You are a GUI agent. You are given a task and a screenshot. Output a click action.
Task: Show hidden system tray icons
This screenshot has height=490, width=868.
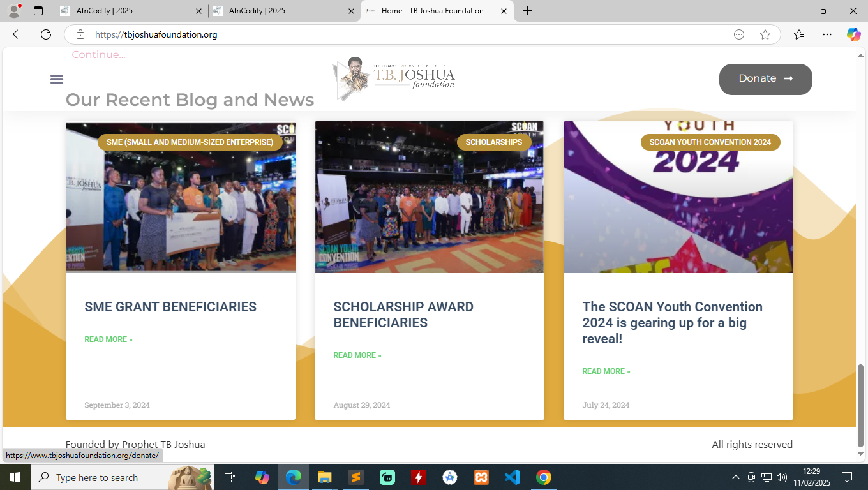pos(735,477)
